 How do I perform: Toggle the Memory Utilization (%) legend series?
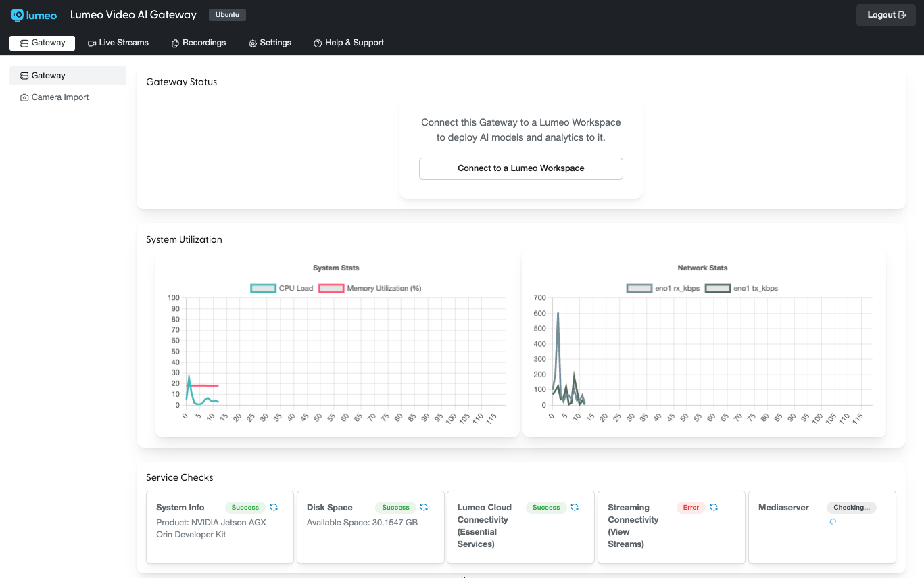(370, 288)
